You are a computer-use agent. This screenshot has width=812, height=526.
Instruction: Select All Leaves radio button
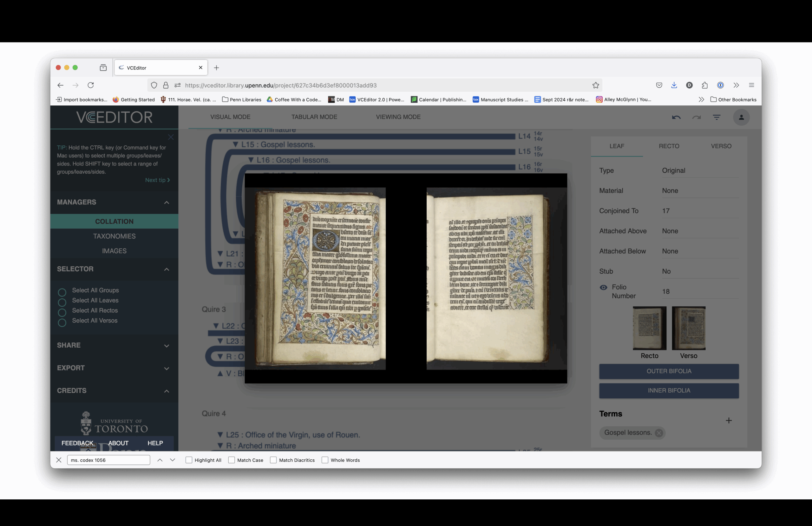pyautogui.click(x=62, y=303)
